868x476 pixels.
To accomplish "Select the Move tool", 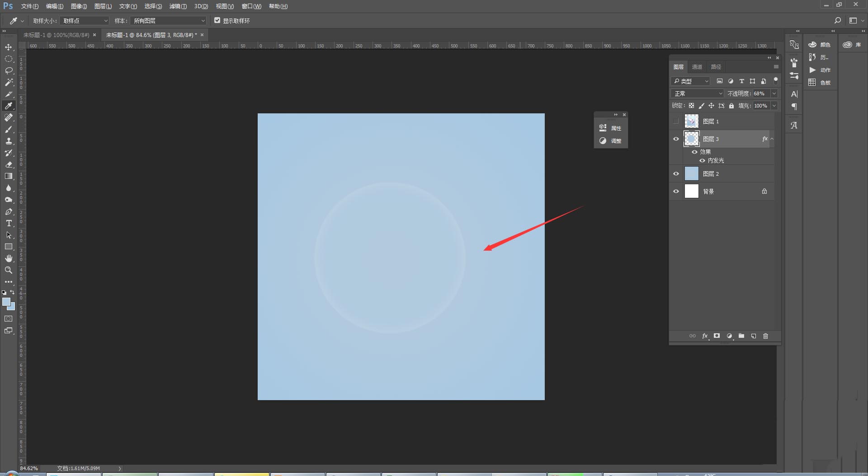I will [x=9, y=47].
